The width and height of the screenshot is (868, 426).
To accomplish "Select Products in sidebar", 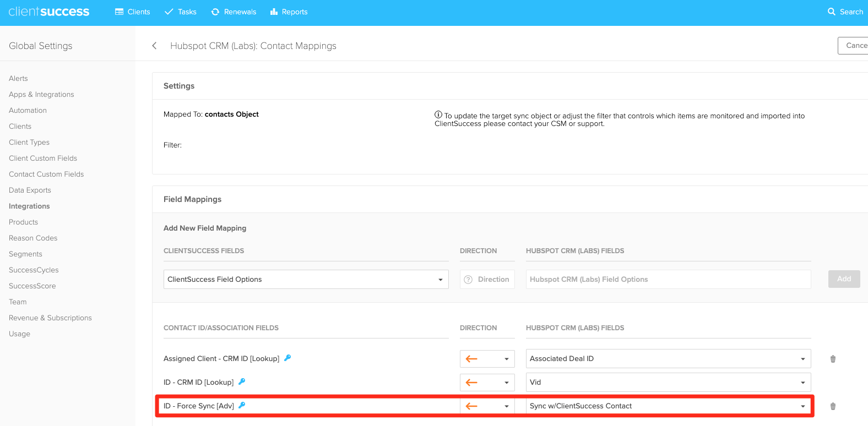I will pos(23,222).
